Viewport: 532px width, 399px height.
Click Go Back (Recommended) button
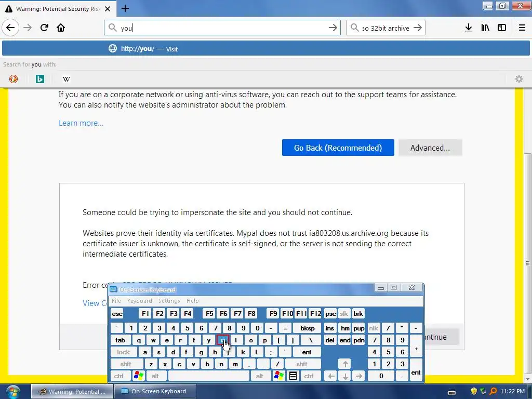pyautogui.click(x=338, y=148)
